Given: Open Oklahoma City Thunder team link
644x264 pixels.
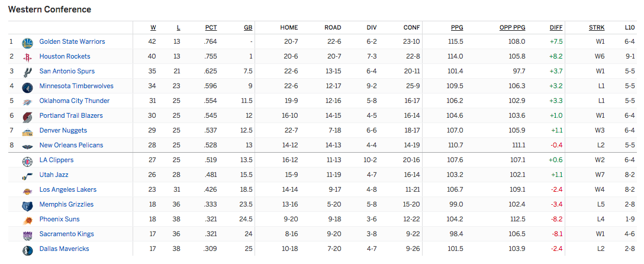Looking at the screenshot, I should point(75,101).
